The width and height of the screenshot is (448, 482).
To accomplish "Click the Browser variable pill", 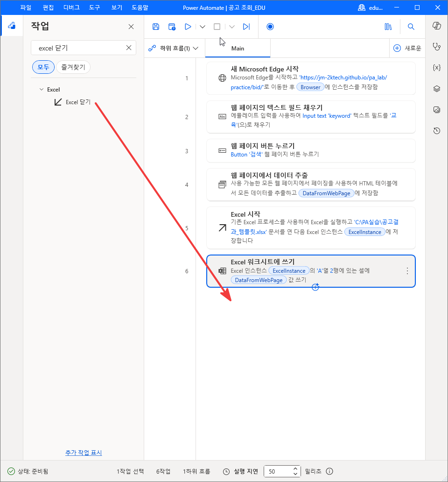I will [x=310, y=87].
